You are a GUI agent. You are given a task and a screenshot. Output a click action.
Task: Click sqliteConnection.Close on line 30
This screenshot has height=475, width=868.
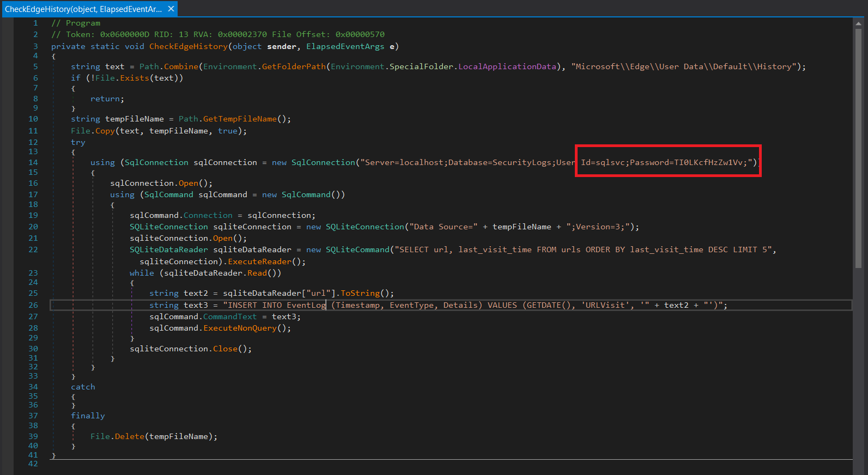point(184,349)
